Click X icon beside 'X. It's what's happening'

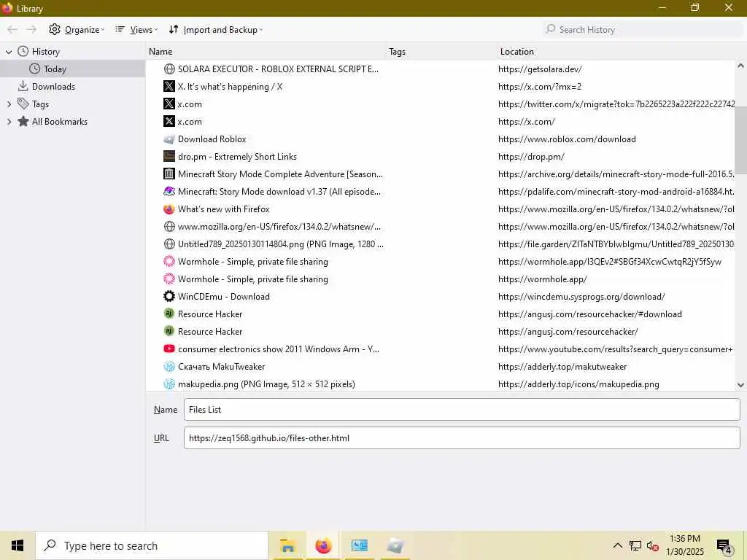coord(169,86)
